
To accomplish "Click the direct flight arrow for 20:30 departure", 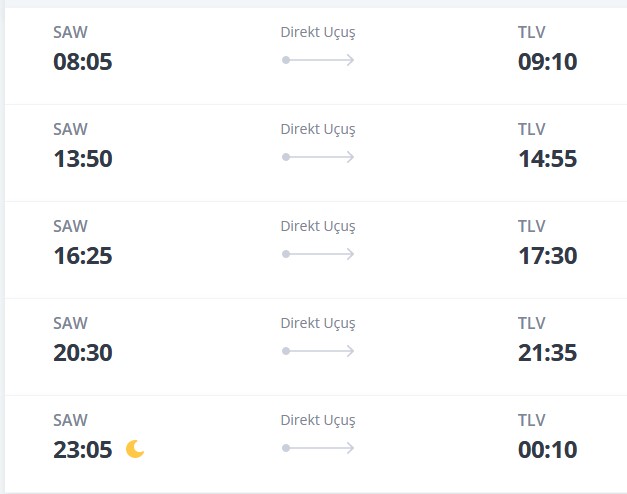I will coord(318,351).
